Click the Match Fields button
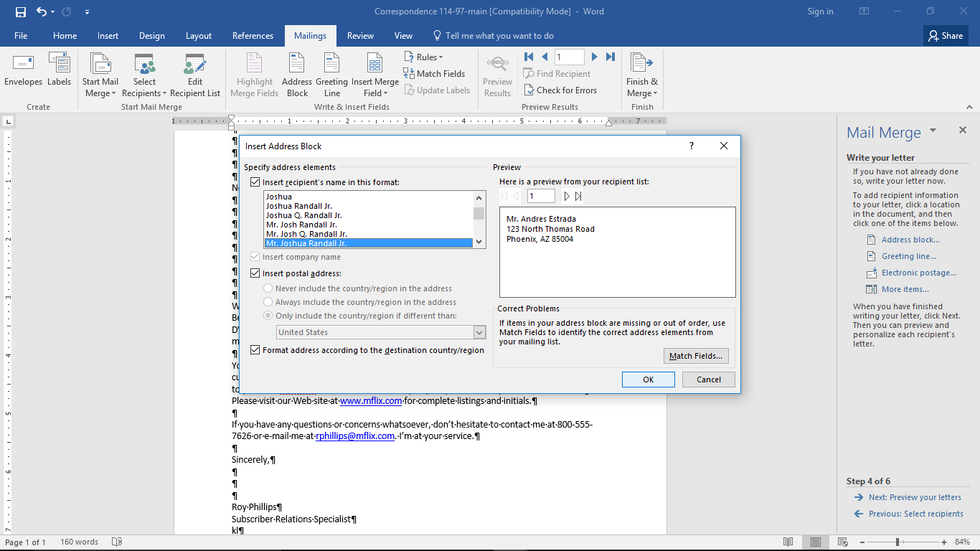Screen dimensions: 980x551 [695, 355]
